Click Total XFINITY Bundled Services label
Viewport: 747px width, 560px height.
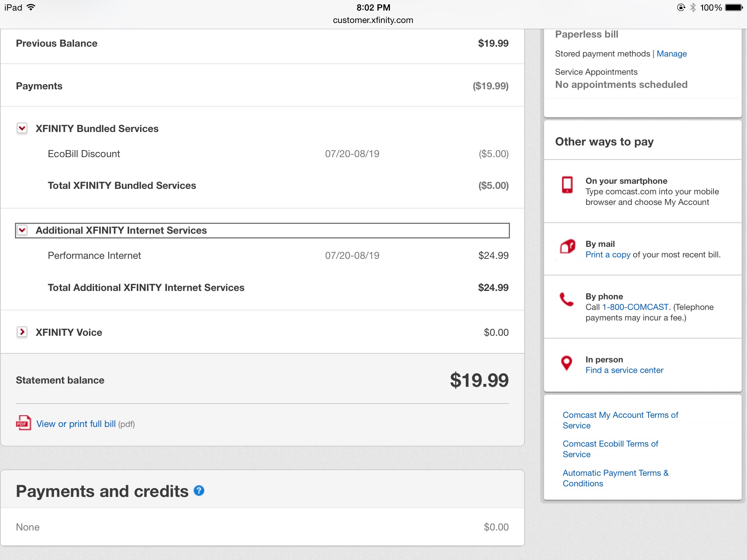[x=122, y=186]
